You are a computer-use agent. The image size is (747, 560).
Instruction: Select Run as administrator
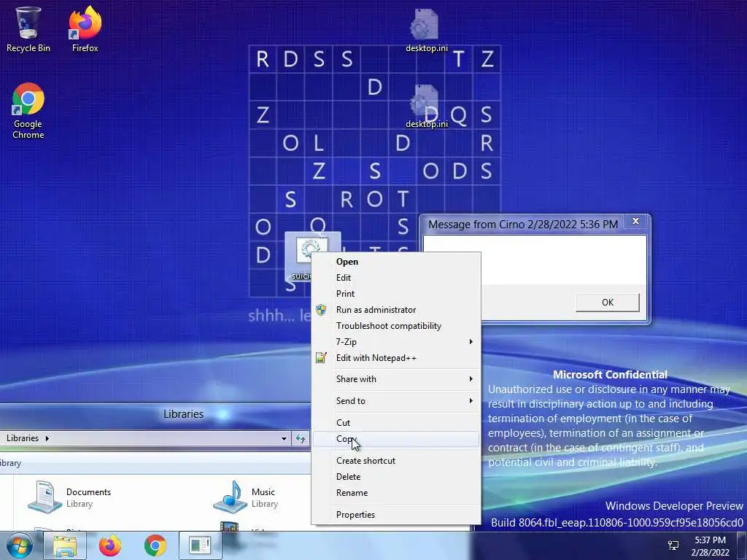point(395,309)
